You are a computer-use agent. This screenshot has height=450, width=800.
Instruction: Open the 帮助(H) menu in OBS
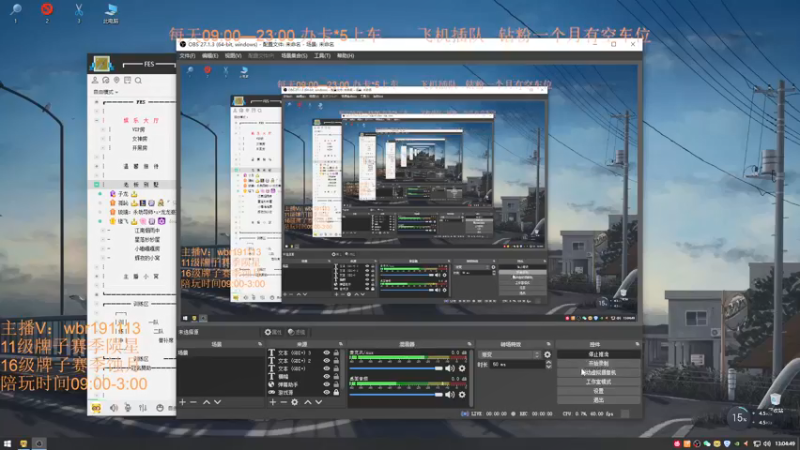pyautogui.click(x=345, y=56)
